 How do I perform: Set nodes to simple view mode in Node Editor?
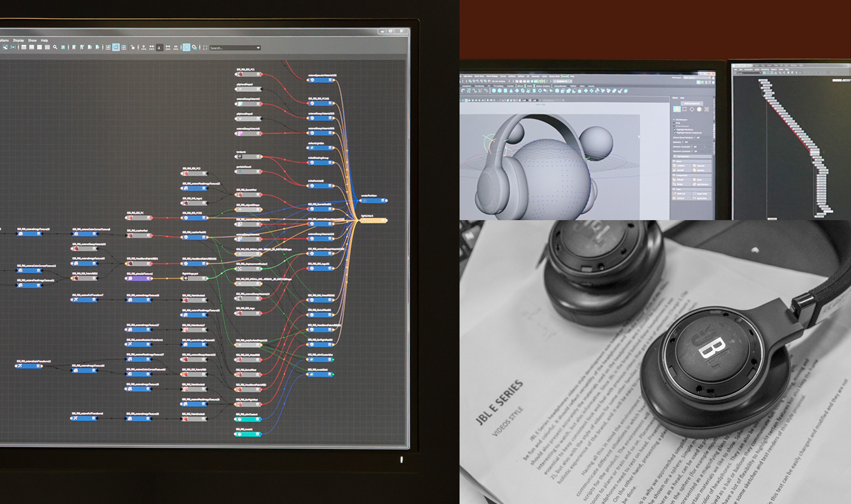pos(24,47)
